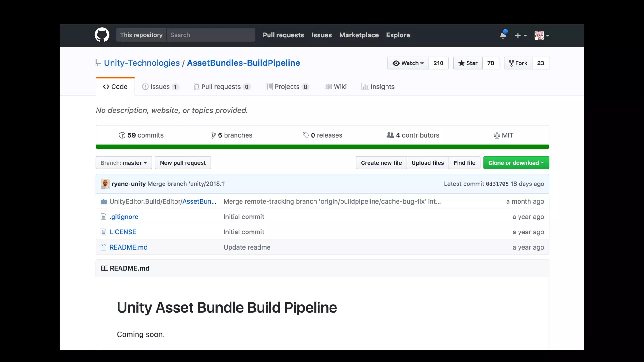The height and width of the screenshot is (362, 644).
Task: Focus the repository search field
Action: point(211,35)
